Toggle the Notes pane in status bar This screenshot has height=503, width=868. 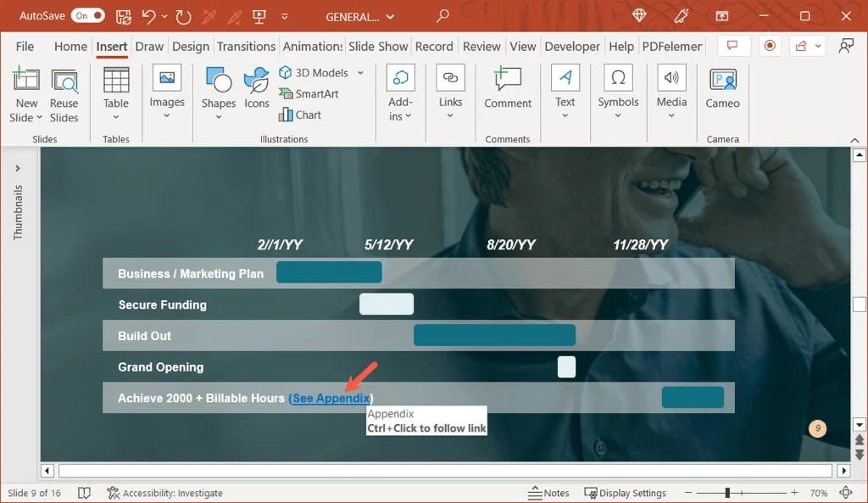click(549, 492)
